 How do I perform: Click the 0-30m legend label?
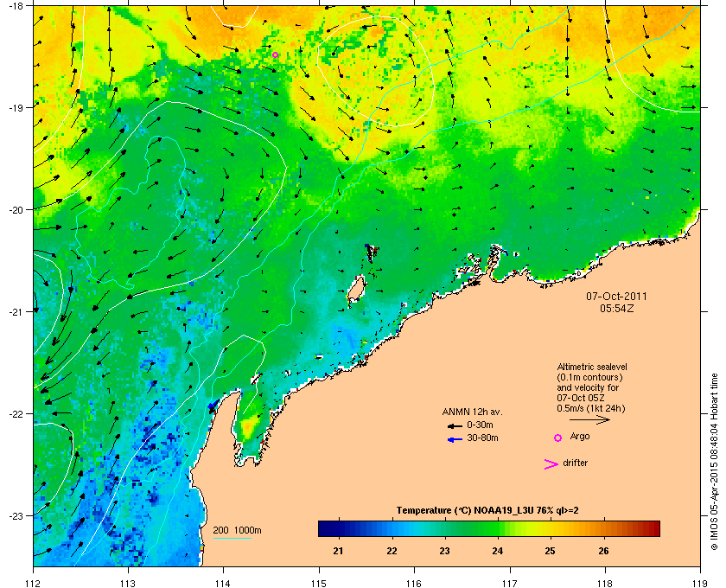480,425
